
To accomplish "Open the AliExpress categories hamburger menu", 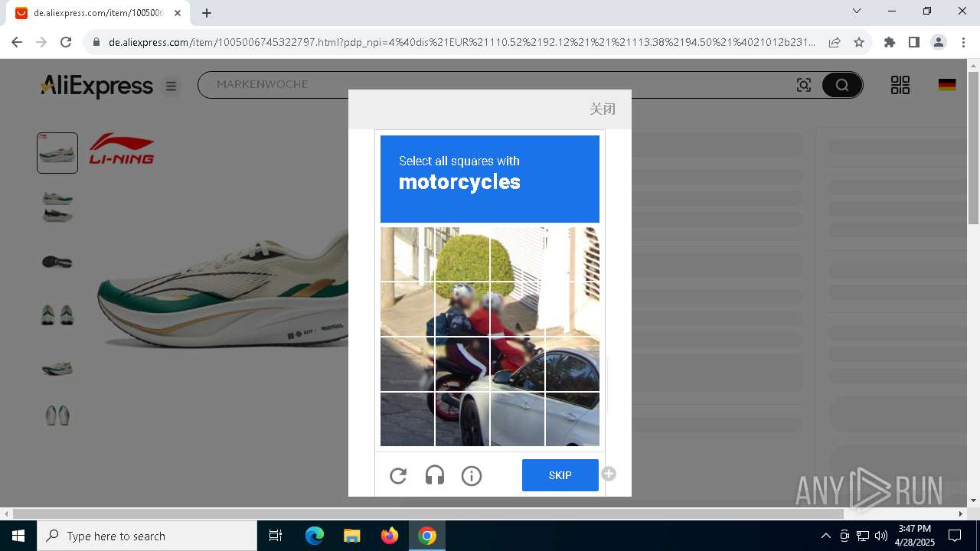I will click(x=171, y=86).
